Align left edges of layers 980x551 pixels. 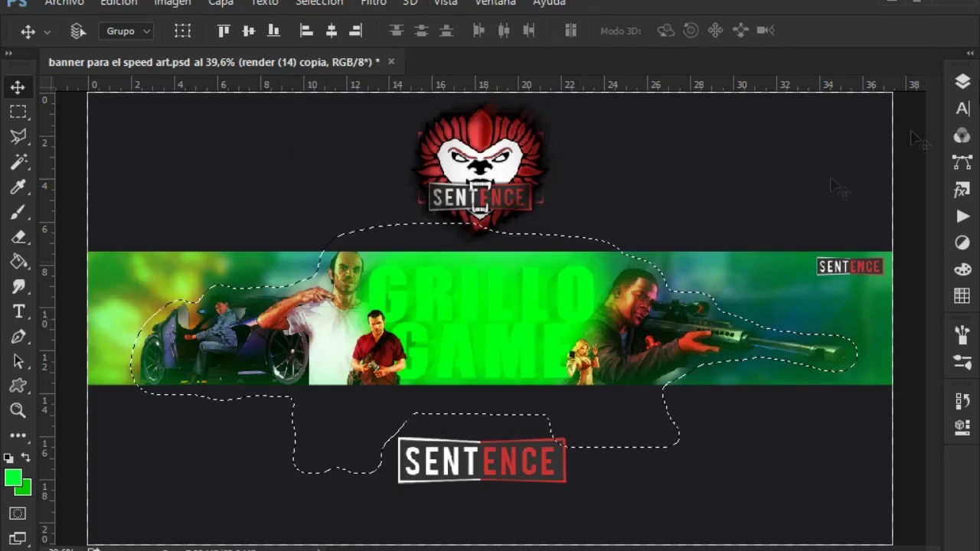click(306, 31)
